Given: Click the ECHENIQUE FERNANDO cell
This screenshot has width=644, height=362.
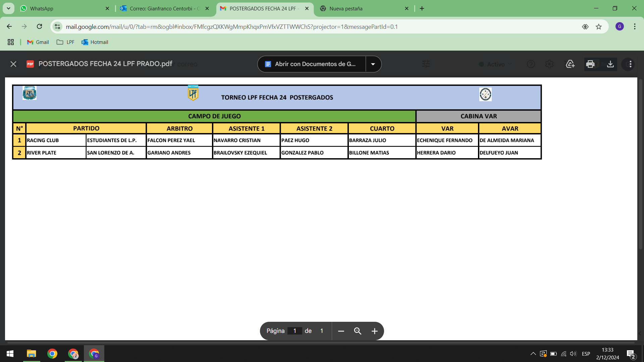Looking at the screenshot, I should pyautogui.click(x=447, y=140).
